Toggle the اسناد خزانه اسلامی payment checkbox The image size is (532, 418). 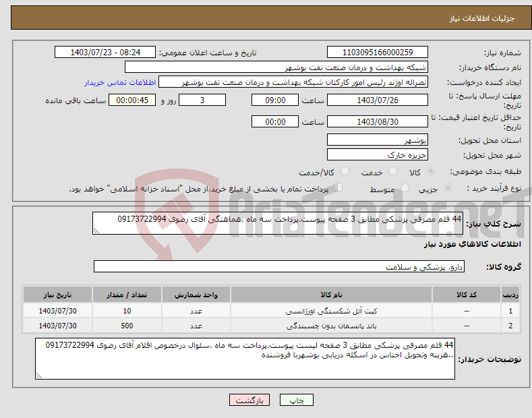[338, 187]
